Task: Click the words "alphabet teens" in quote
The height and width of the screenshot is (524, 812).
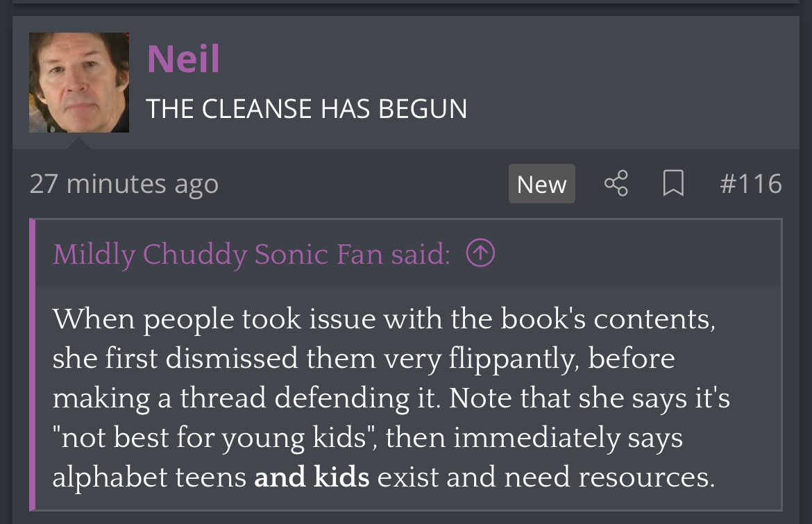Action: tap(149, 477)
